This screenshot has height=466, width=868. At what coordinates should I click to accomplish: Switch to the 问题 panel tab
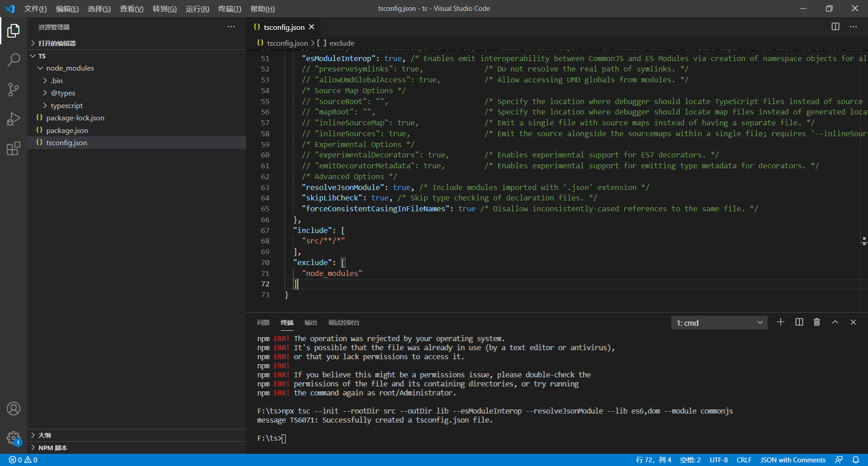263,323
